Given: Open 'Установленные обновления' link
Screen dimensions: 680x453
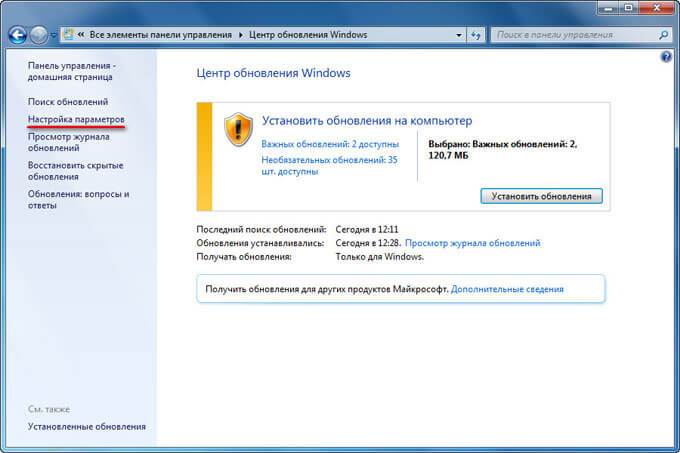Looking at the screenshot, I should 87,426.
